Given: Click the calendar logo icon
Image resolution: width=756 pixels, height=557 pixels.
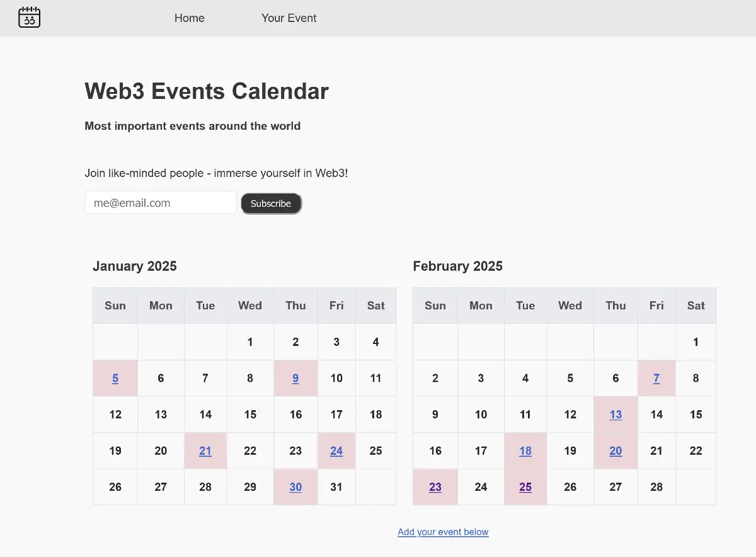Looking at the screenshot, I should (x=29, y=18).
